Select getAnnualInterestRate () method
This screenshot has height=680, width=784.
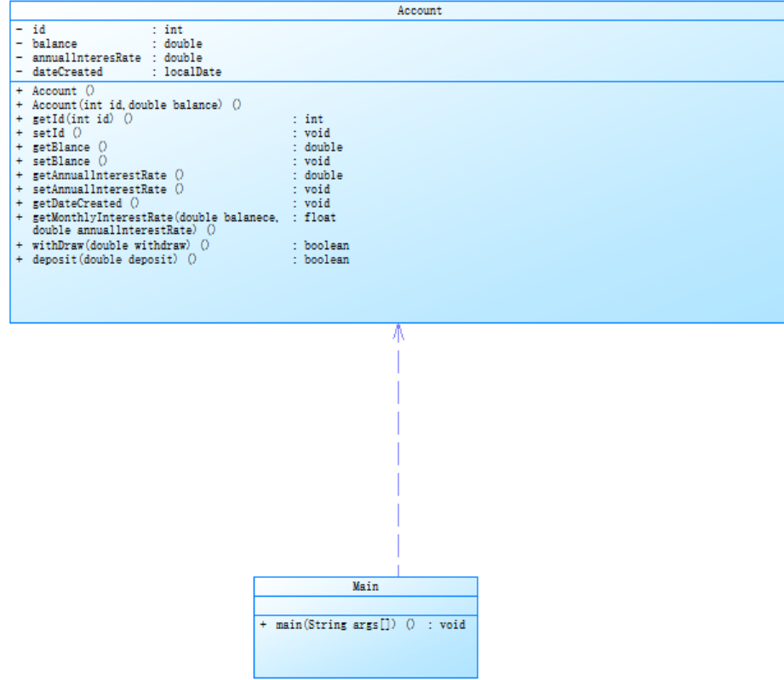[180, 175]
